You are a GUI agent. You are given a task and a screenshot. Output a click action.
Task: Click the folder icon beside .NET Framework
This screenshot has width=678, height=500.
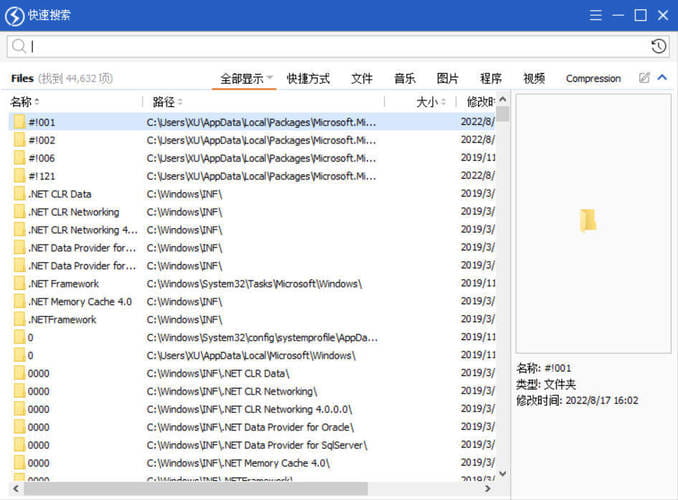(x=18, y=284)
